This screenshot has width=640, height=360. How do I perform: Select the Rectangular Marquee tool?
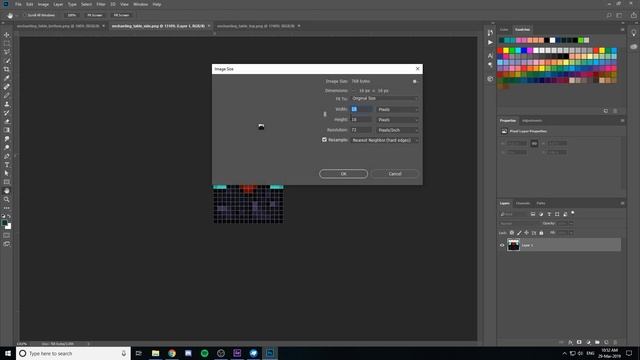point(7,43)
